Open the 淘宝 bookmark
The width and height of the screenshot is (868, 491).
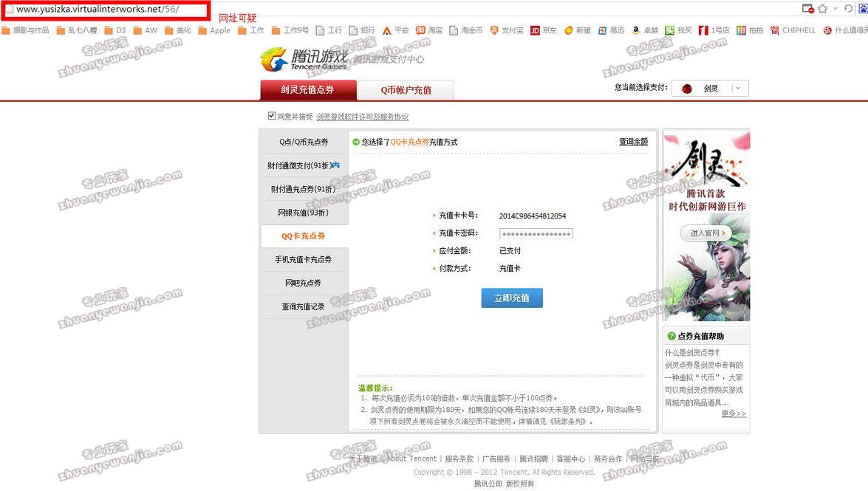tap(429, 30)
